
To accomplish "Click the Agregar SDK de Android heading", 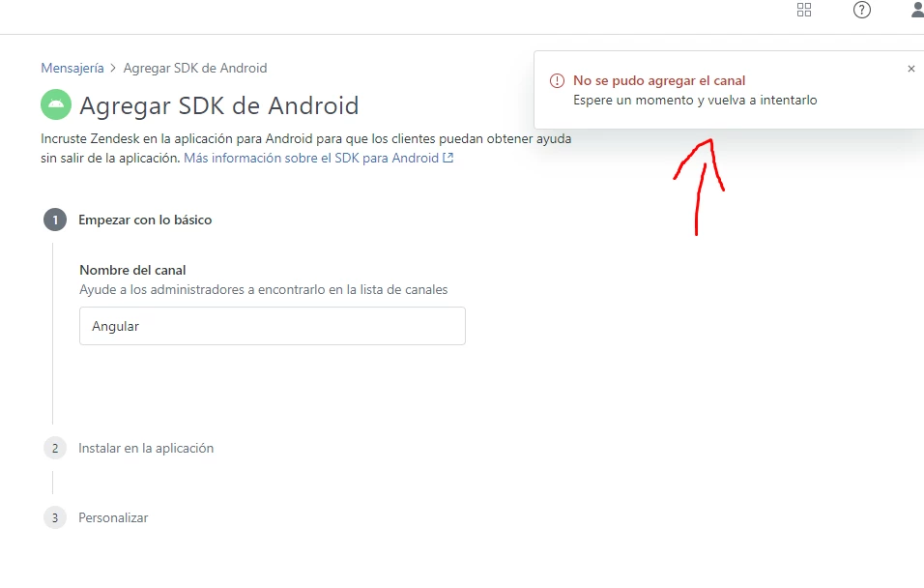I will (219, 105).
